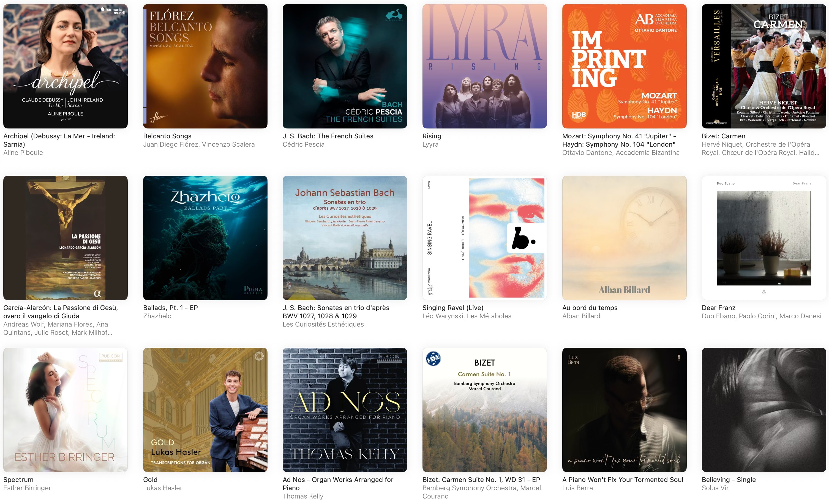Go to the Solus Vir artist link
Image resolution: width=829 pixels, height=504 pixels.
point(715,488)
